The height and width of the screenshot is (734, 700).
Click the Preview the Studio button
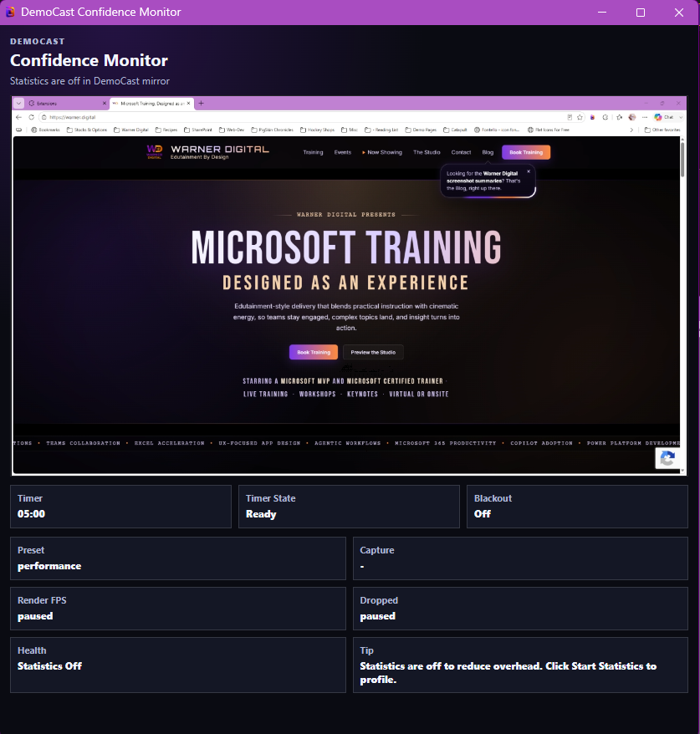[x=373, y=352]
